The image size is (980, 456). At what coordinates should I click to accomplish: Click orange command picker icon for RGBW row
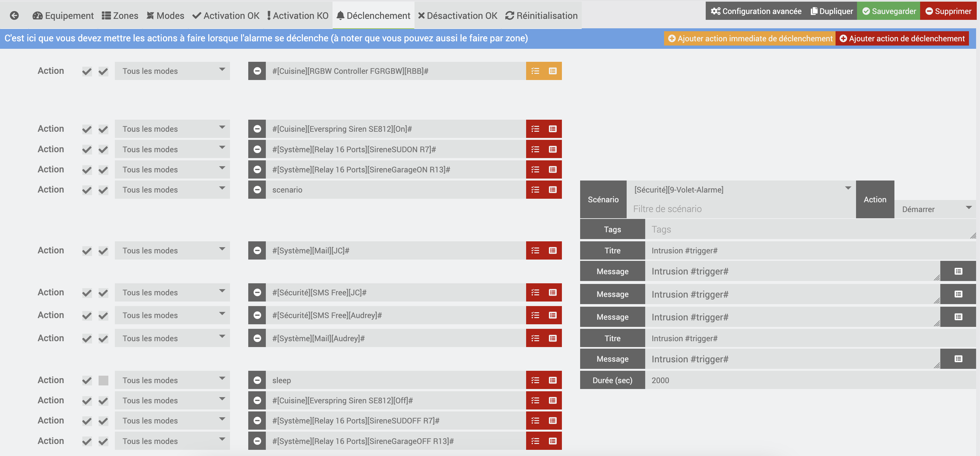click(x=553, y=71)
